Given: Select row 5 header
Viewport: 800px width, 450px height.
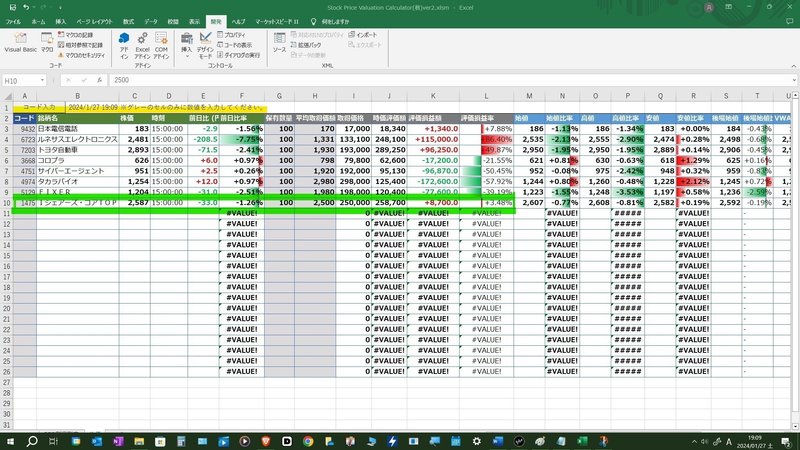Looking at the screenshot, I should [7, 150].
